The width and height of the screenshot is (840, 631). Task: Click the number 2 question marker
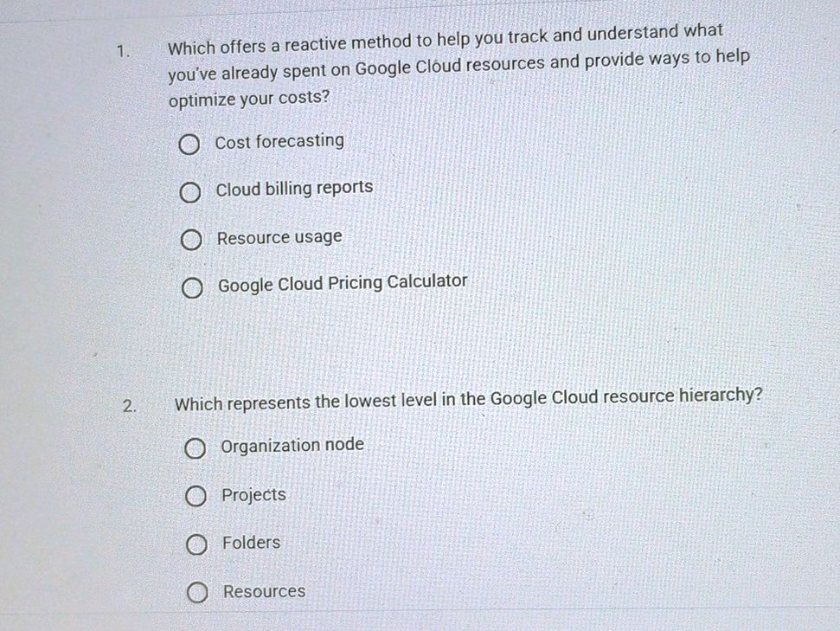[128, 406]
